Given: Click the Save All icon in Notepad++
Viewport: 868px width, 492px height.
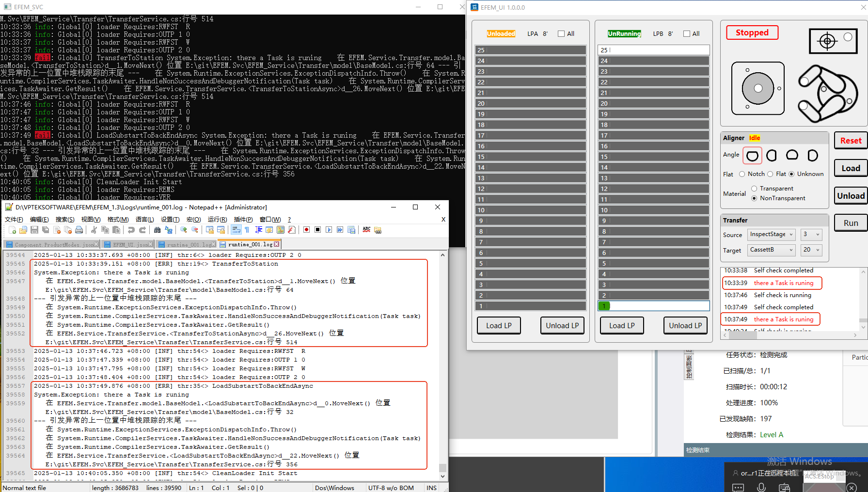Looking at the screenshot, I should click(46, 230).
